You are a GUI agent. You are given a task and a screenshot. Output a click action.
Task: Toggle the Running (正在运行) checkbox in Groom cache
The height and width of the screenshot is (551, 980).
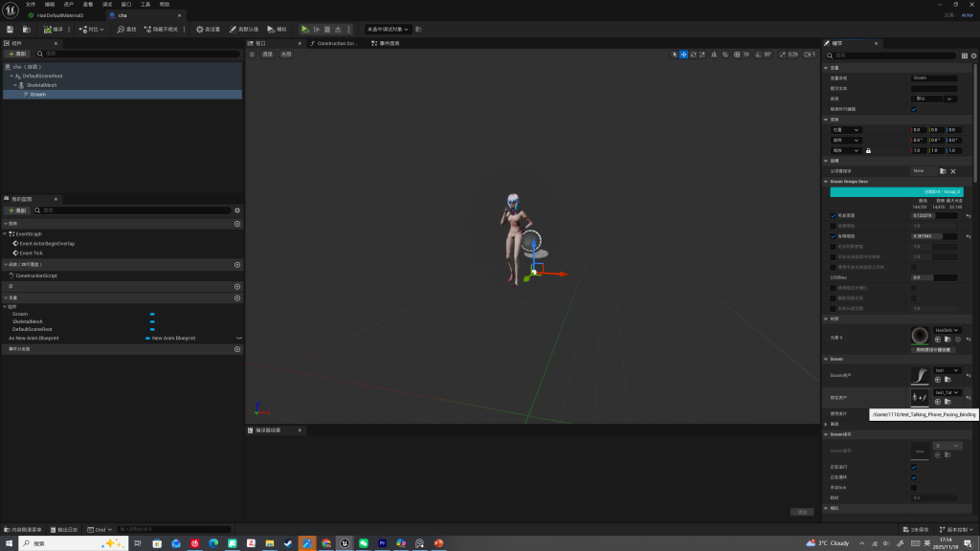[x=913, y=467]
